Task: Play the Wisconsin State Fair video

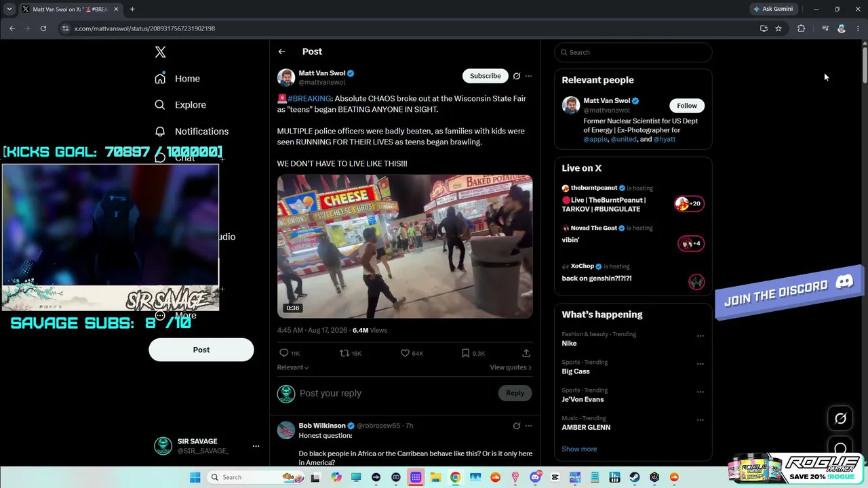Action: coord(405,247)
